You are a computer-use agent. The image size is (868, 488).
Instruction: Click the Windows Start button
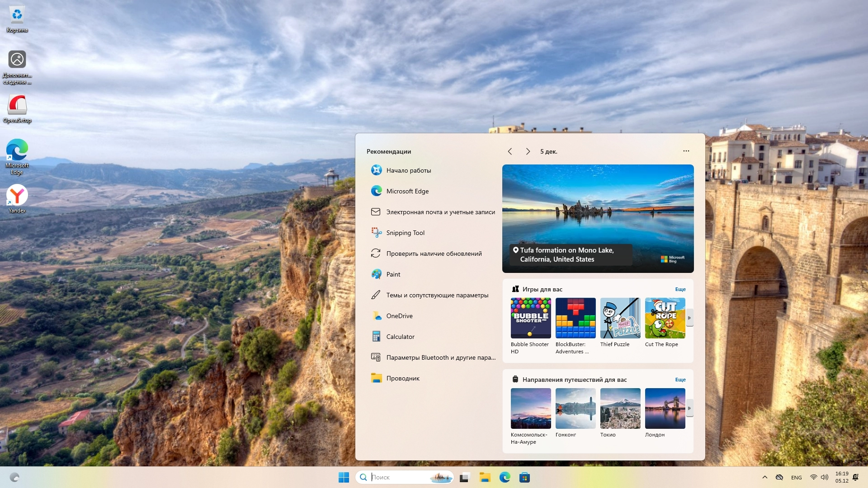coord(344,477)
